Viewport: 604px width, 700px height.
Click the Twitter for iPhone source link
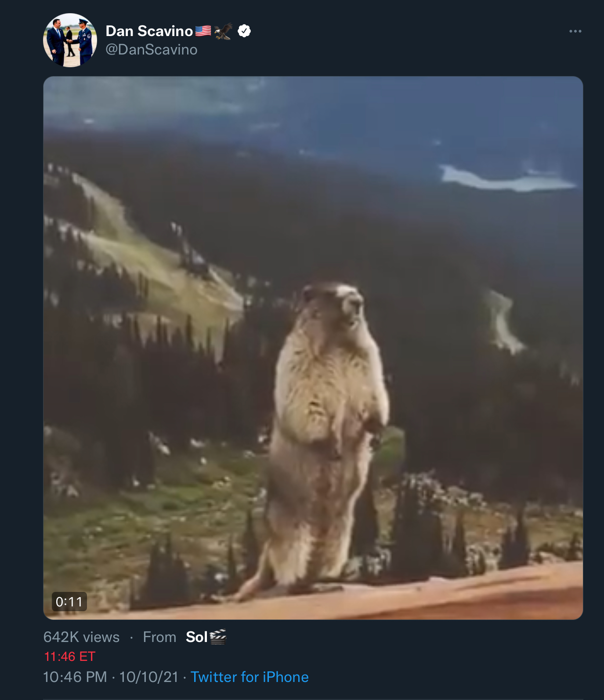pyautogui.click(x=250, y=677)
